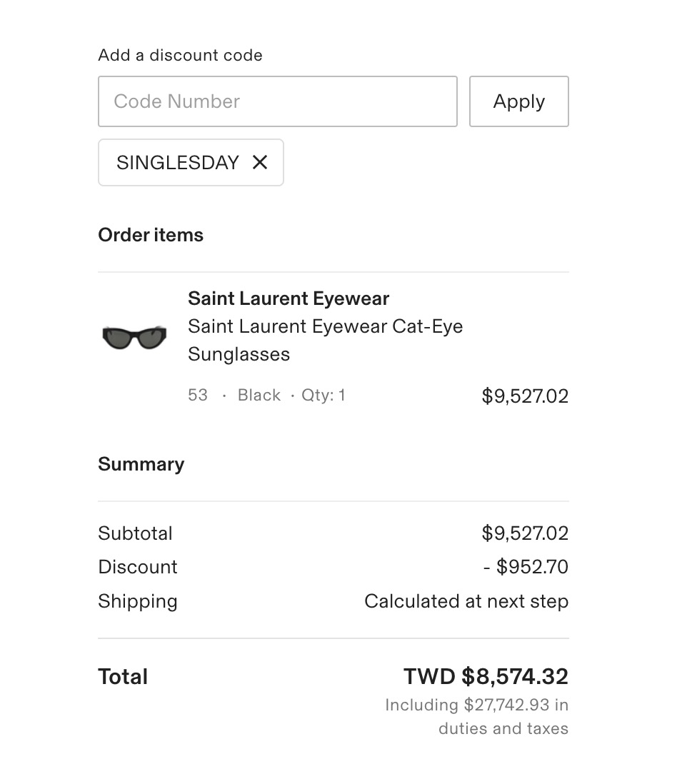The height and width of the screenshot is (784, 677).
Task: Select the SINGLESDAY code chip label
Action: click(177, 163)
